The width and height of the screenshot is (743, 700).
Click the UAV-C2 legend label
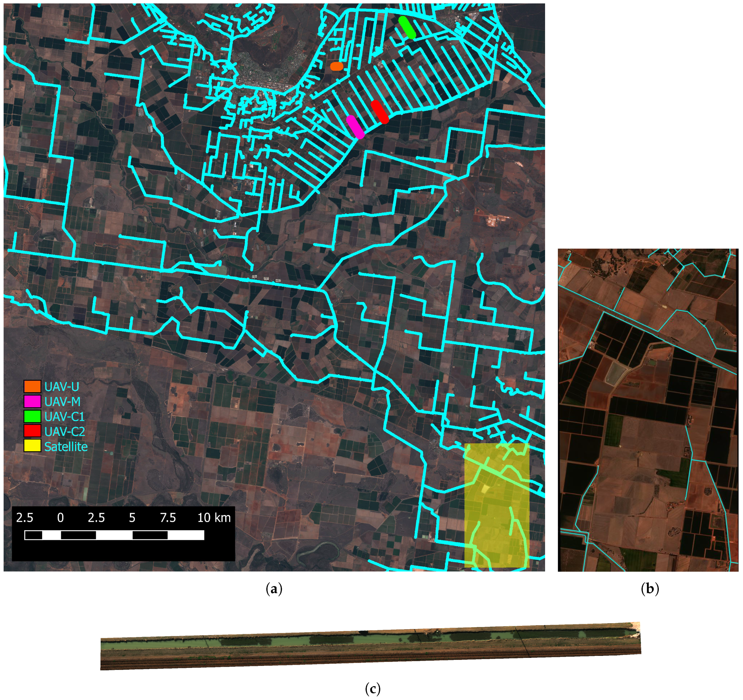coord(65,432)
